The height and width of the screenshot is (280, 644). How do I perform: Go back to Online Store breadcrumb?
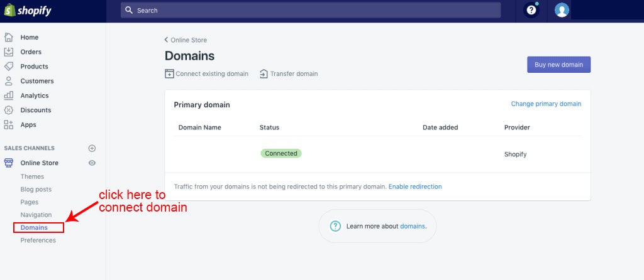[189, 40]
